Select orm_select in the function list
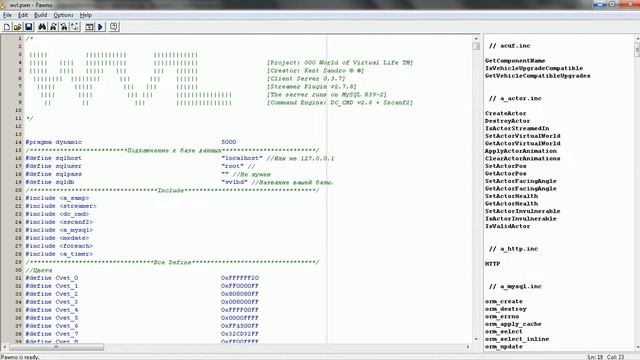The image size is (640, 360). 504,331
